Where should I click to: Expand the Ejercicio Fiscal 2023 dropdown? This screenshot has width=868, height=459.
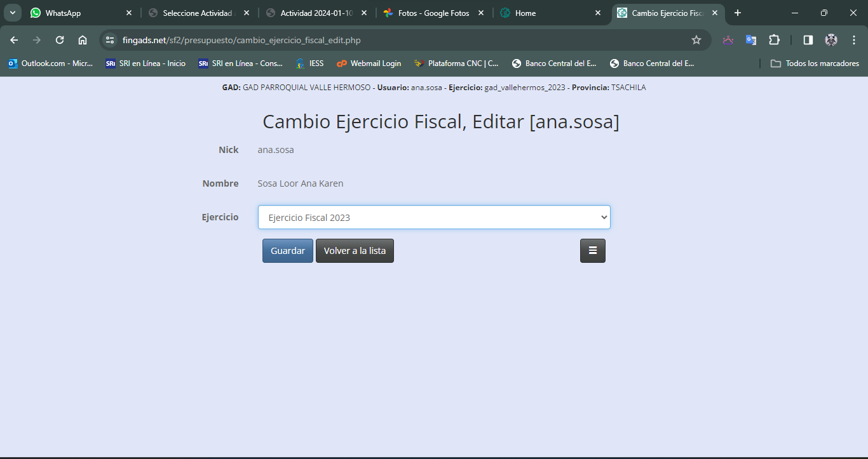pyautogui.click(x=434, y=217)
